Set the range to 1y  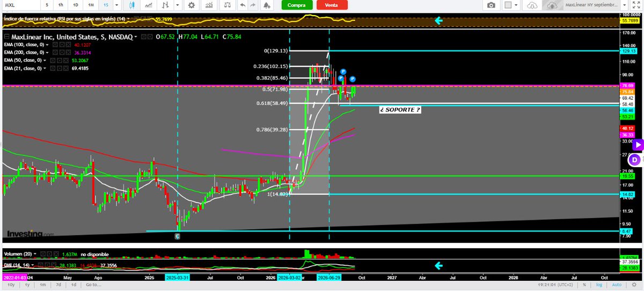point(27,285)
